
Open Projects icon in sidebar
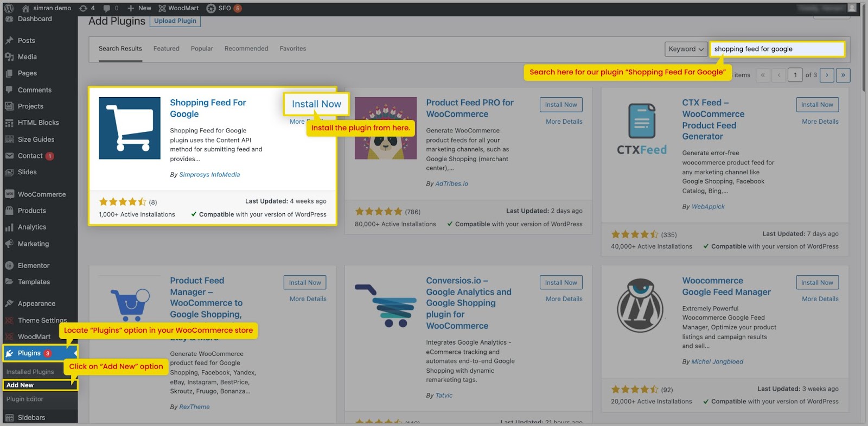pos(9,106)
